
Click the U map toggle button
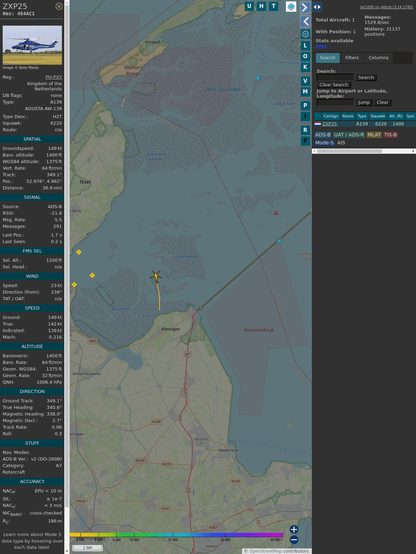[x=249, y=6]
